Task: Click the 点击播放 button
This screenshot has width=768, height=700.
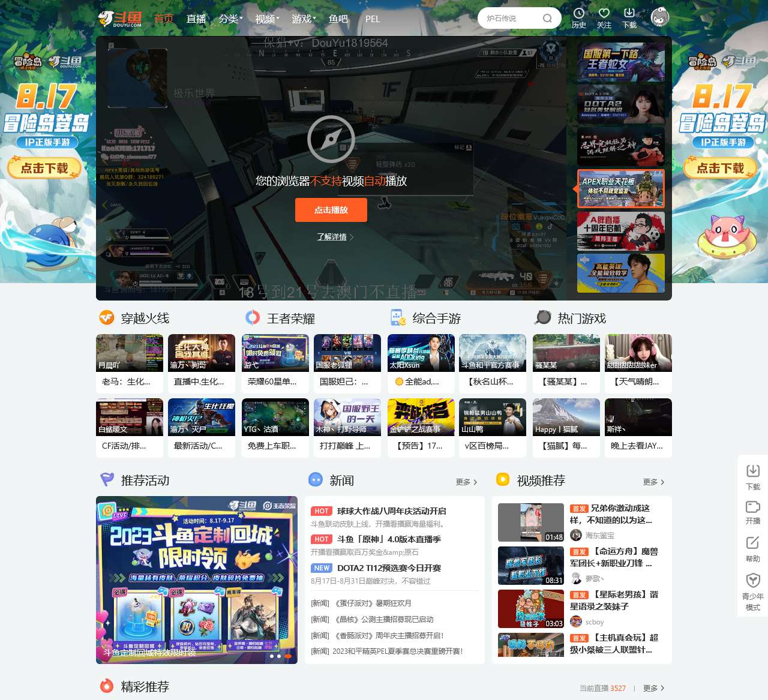Action: click(x=331, y=210)
